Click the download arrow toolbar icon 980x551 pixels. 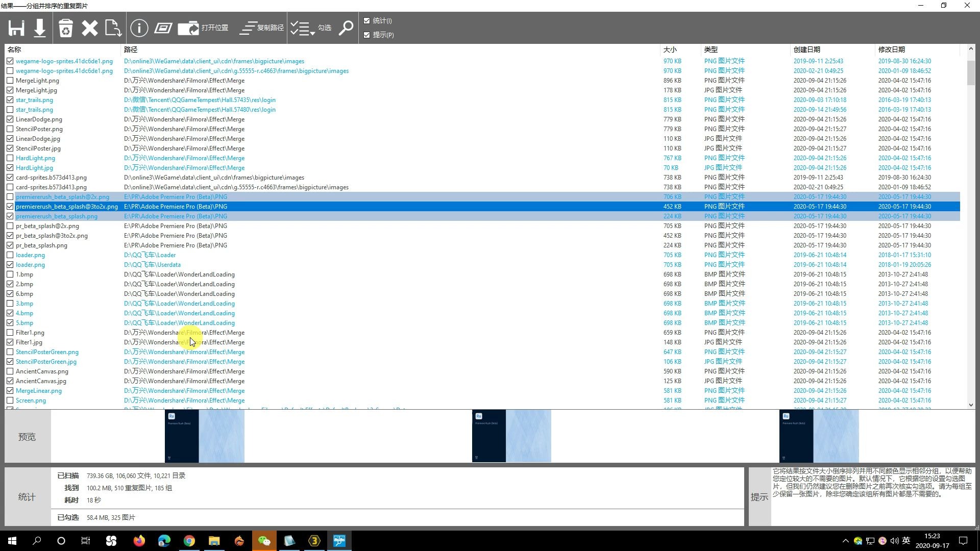click(x=40, y=28)
